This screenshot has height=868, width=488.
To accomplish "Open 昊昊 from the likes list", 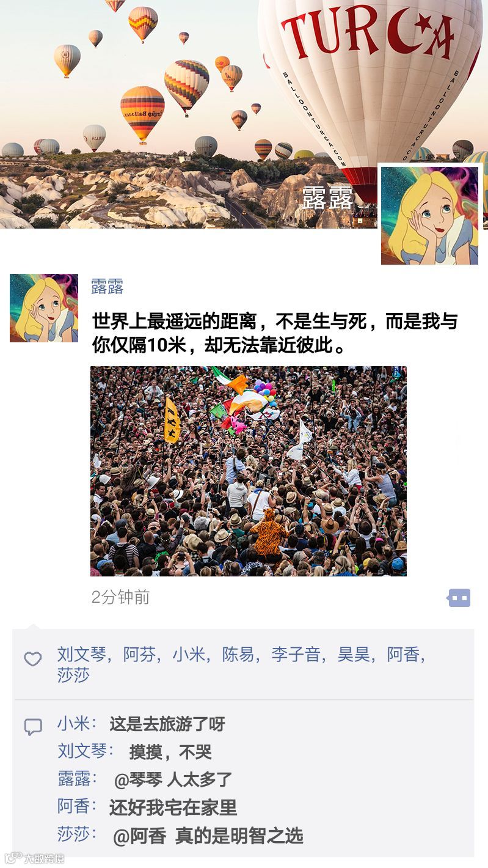I will click(x=354, y=655).
